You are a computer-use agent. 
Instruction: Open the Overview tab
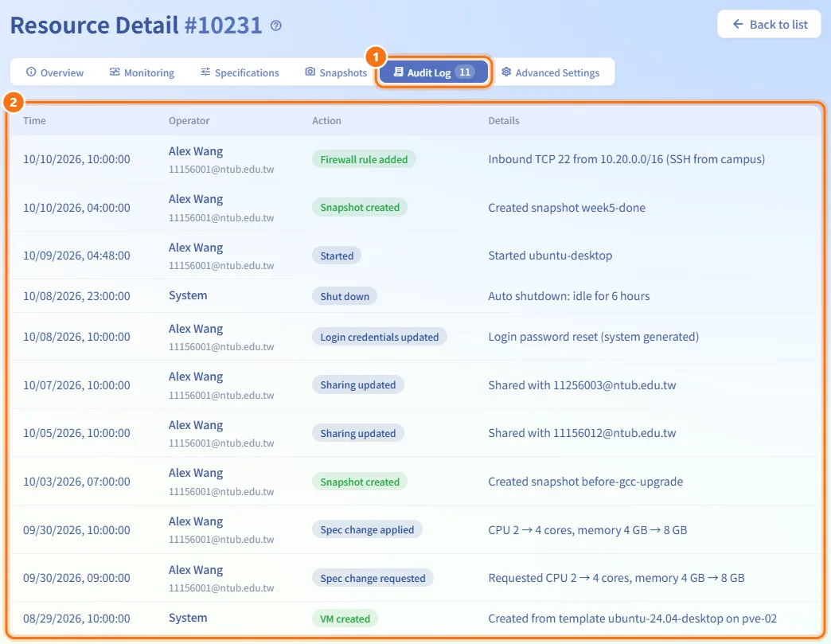click(x=55, y=72)
